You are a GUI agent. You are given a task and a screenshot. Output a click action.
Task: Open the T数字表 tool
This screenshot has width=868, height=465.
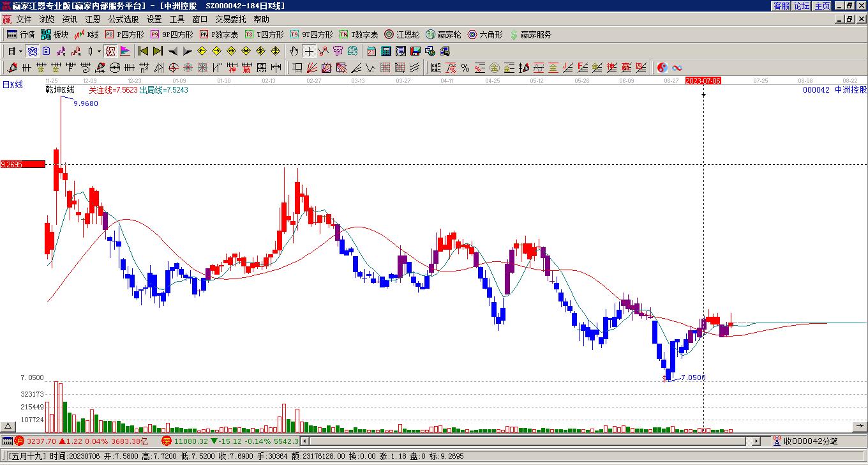(x=359, y=34)
